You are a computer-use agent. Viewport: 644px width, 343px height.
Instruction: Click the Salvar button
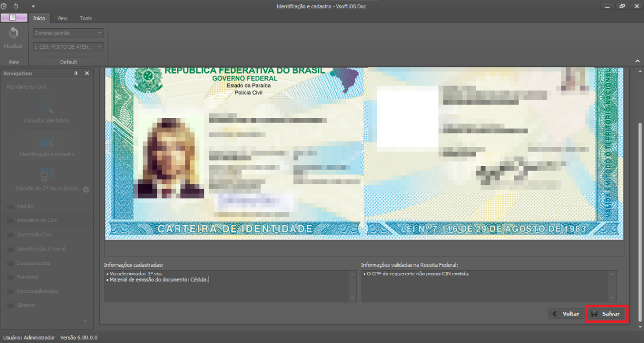(606, 314)
